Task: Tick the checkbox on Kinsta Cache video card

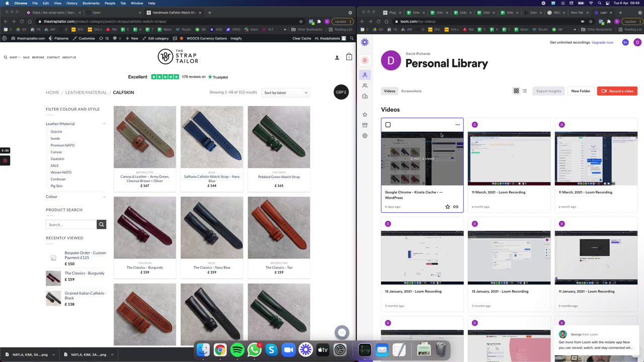Action: (x=388, y=125)
